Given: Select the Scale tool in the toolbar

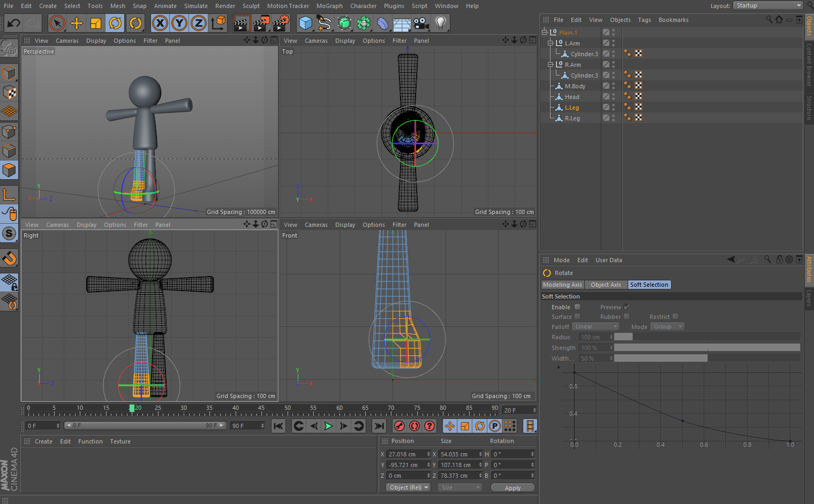Looking at the screenshot, I should tap(96, 23).
